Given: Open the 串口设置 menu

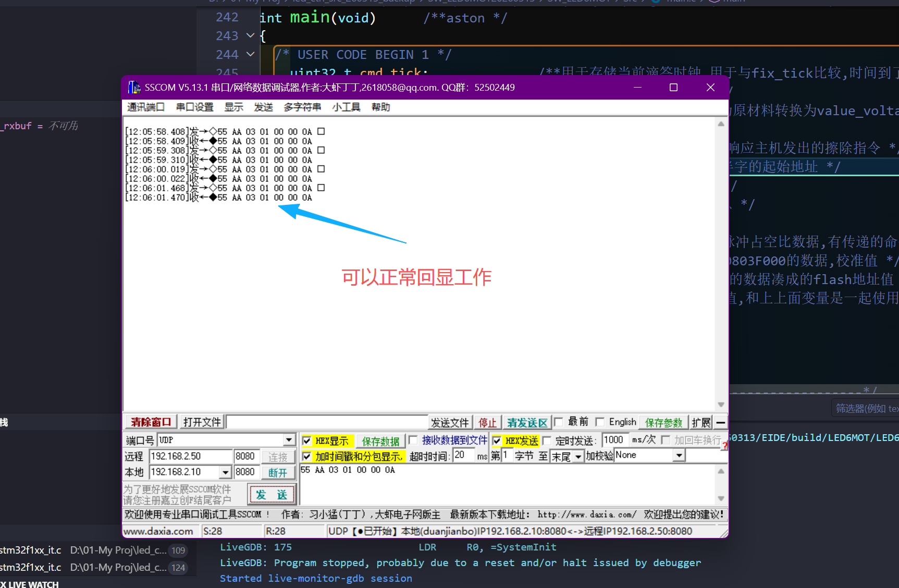Looking at the screenshot, I should [x=194, y=107].
